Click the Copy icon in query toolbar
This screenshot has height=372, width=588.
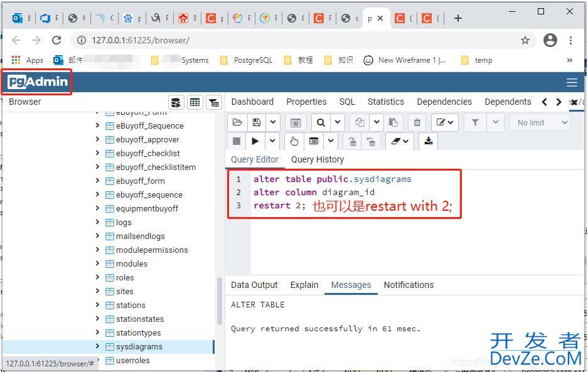[360, 122]
